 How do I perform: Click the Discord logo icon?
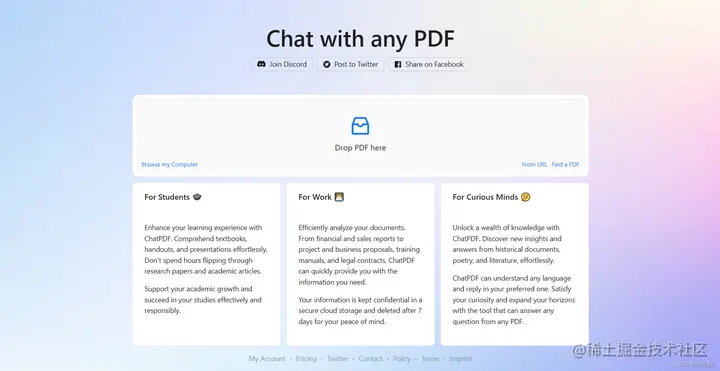(x=261, y=64)
